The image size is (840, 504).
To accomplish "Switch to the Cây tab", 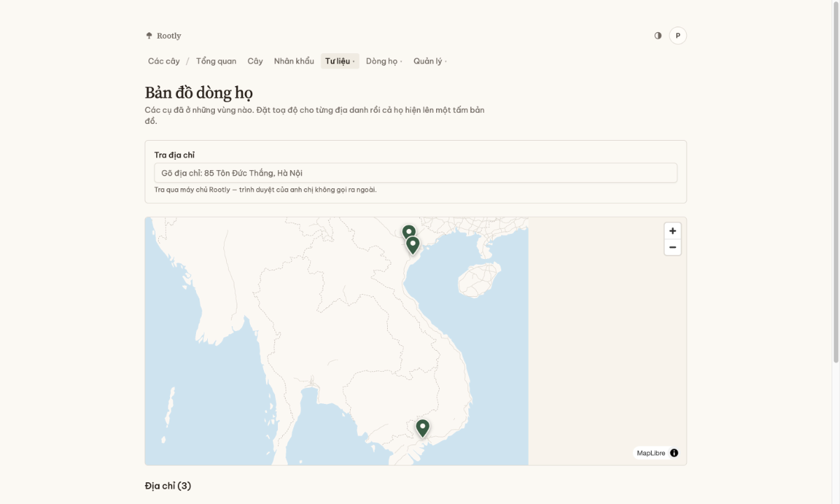I will [x=255, y=61].
